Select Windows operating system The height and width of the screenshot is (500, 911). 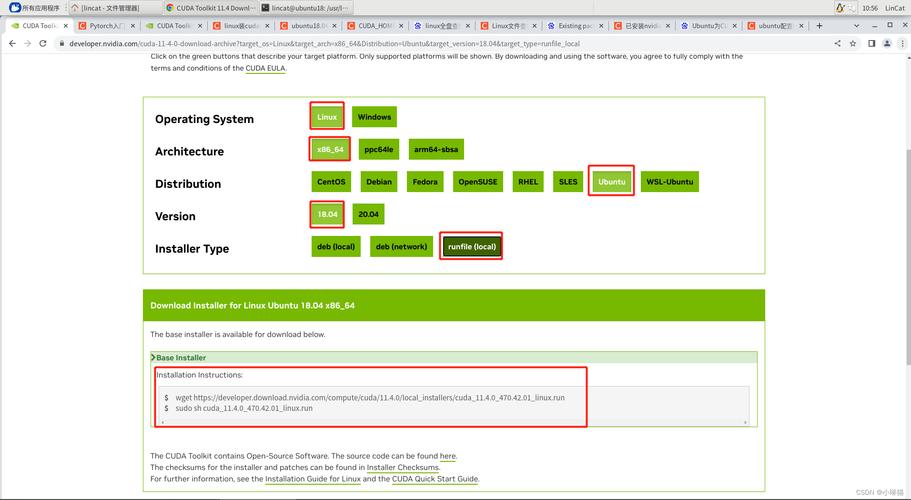(x=374, y=117)
